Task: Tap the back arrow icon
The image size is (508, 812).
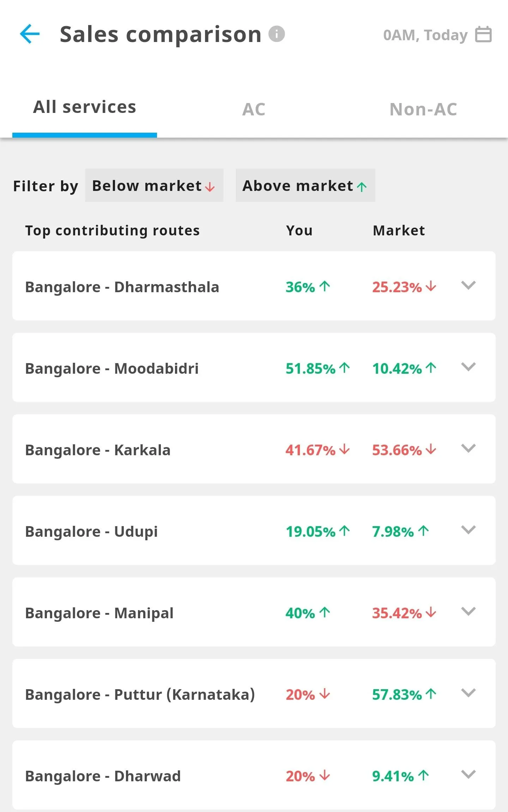Action: pos(30,34)
